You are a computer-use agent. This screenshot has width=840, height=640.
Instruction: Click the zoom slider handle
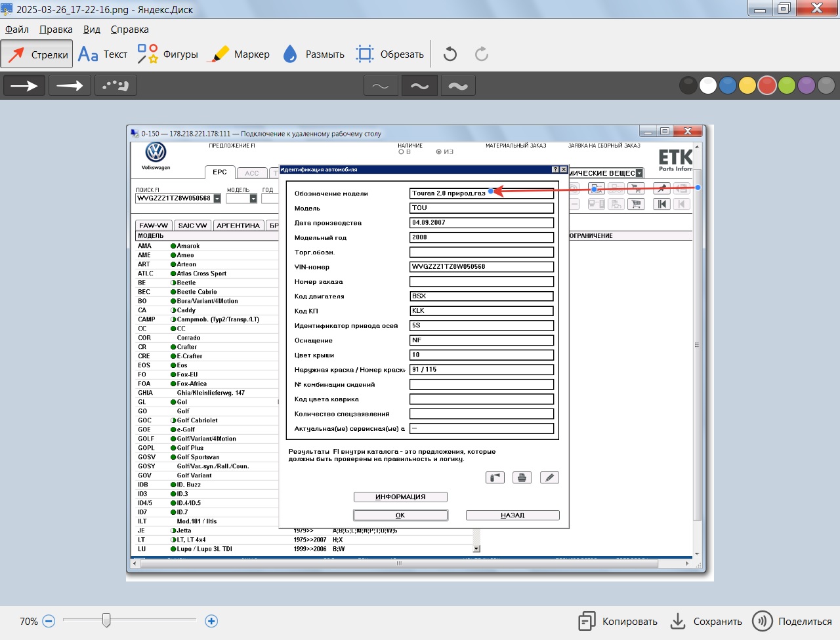coord(106,620)
